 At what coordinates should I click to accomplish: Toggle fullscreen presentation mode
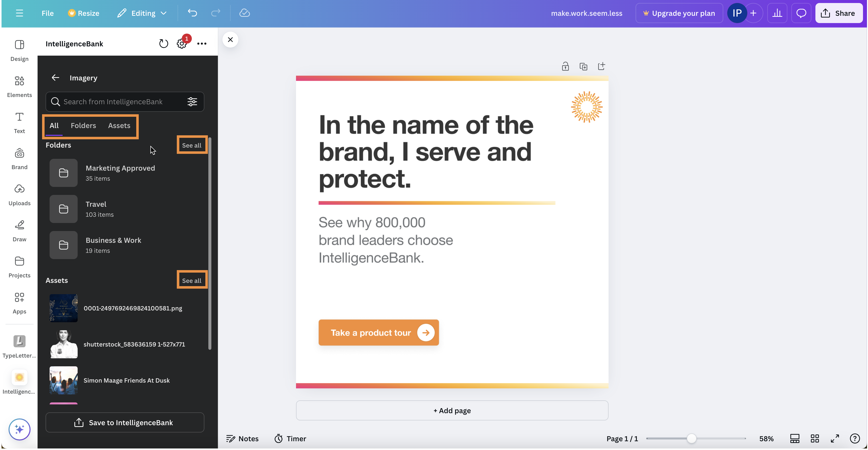point(835,438)
